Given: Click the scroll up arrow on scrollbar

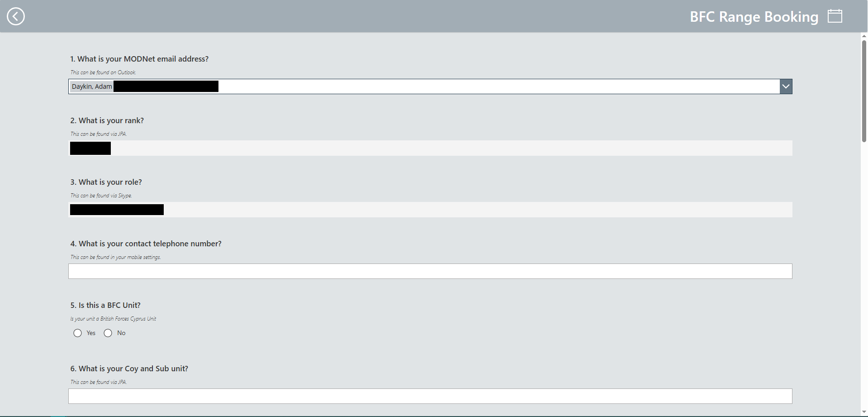Looking at the screenshot, I should tap(864, 36).
